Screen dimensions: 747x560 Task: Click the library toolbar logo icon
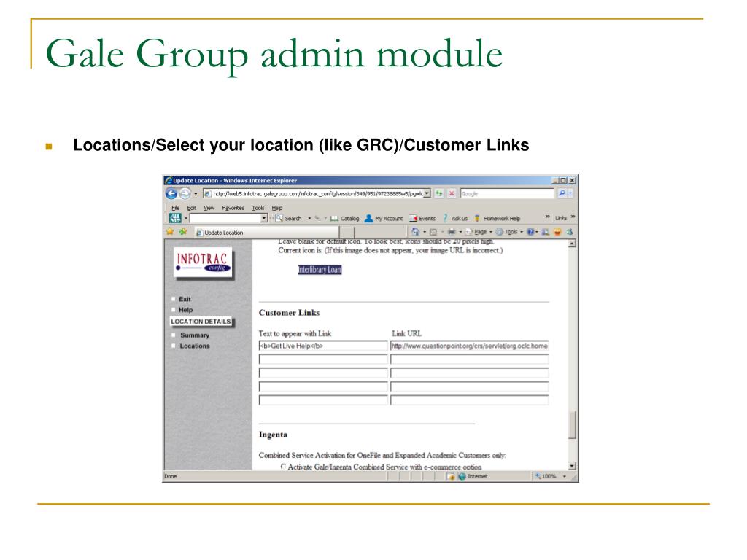pyautogui.click(x=175, y=218)
